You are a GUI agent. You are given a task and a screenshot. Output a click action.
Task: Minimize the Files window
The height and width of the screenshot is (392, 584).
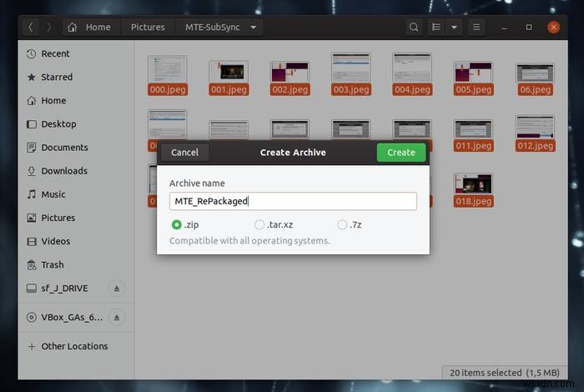[x=504, y=28]
